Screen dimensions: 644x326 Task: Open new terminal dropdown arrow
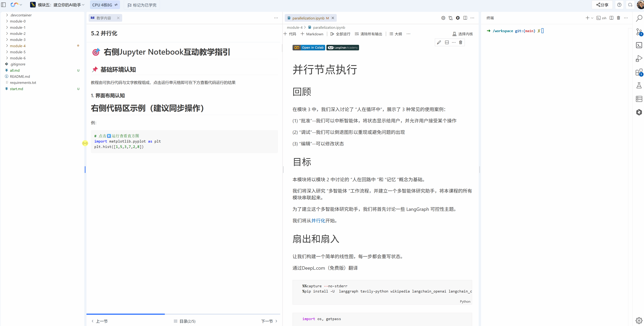pos(592,18)
